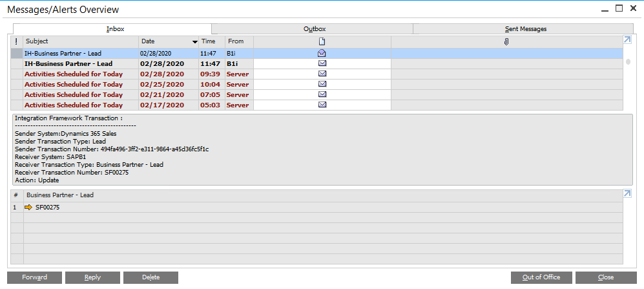Open SF00275 via the orange link arrow
644x289 pixels.
[x=28, y=207]
